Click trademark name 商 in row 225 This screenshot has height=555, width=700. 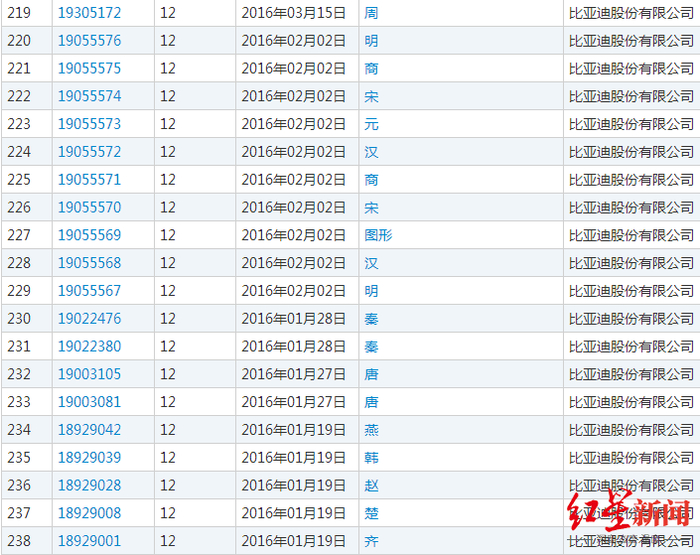coord(371,179)
